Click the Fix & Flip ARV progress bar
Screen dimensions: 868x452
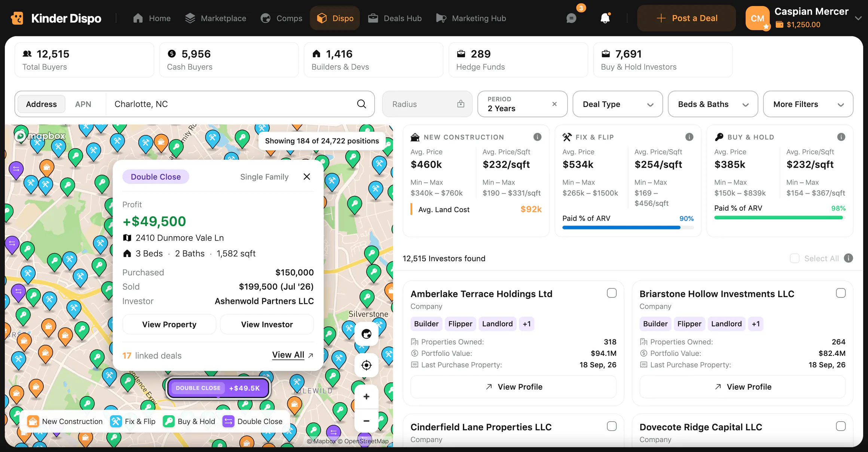click(x=628, y=227)
